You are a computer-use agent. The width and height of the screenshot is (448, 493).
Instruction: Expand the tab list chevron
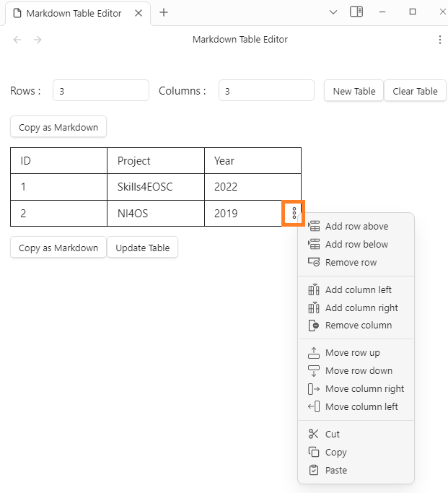click(333, 12)
